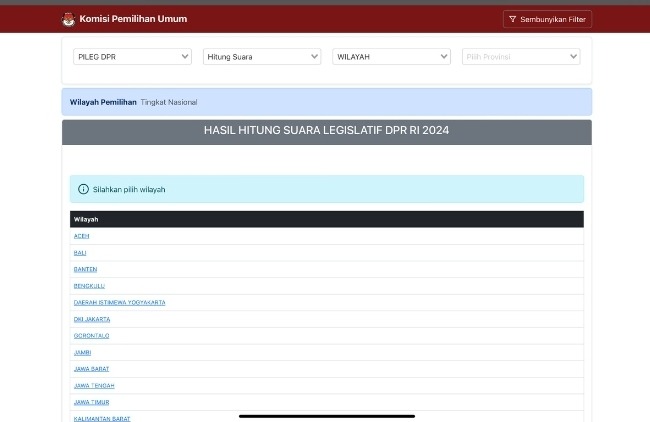Image resolution: width=650 pixels, height=422 pixels.
Task: Select the JAWA BARAT link
Action: coord(91,369)
